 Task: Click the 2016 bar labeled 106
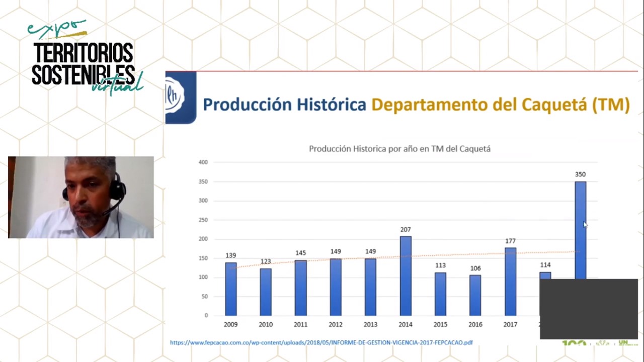(x=475, y=295)
